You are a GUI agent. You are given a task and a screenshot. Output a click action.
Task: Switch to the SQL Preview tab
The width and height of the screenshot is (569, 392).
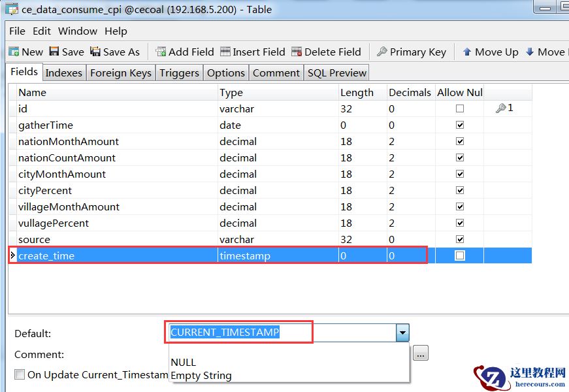tap(337, 73)
